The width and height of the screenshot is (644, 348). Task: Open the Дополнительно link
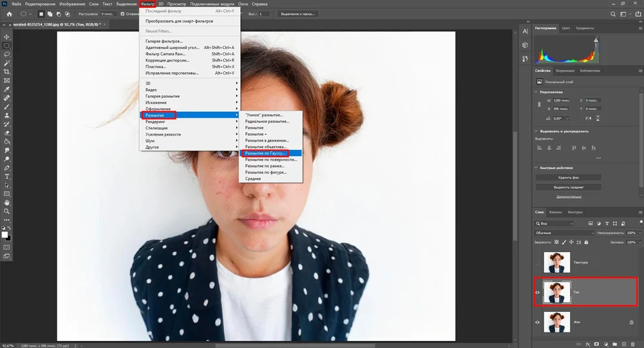tap(569, 197)
